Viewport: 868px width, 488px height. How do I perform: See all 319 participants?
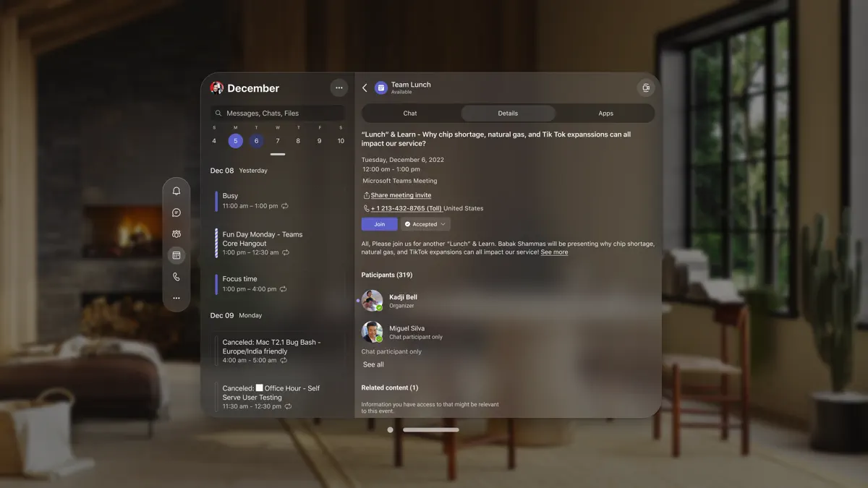[373, 364]
